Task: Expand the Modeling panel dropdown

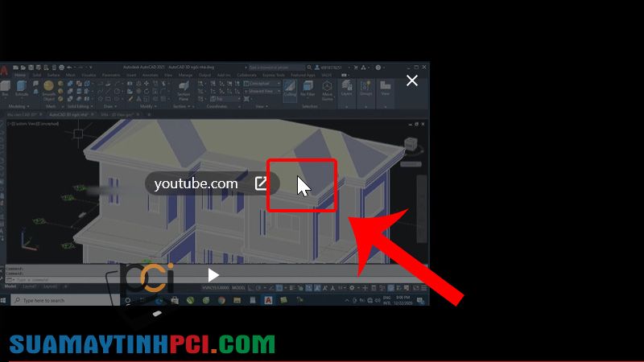Action: click(x=19, y=106)
